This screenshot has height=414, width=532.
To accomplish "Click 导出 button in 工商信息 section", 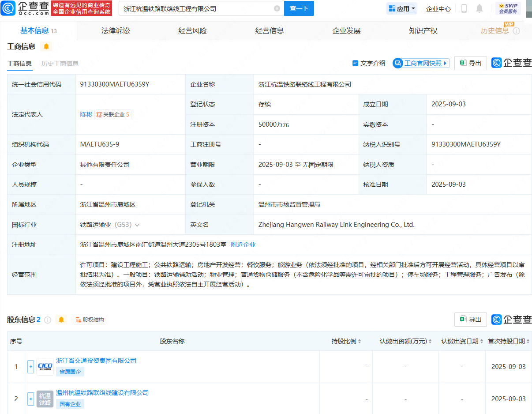I will click(470, 63).
